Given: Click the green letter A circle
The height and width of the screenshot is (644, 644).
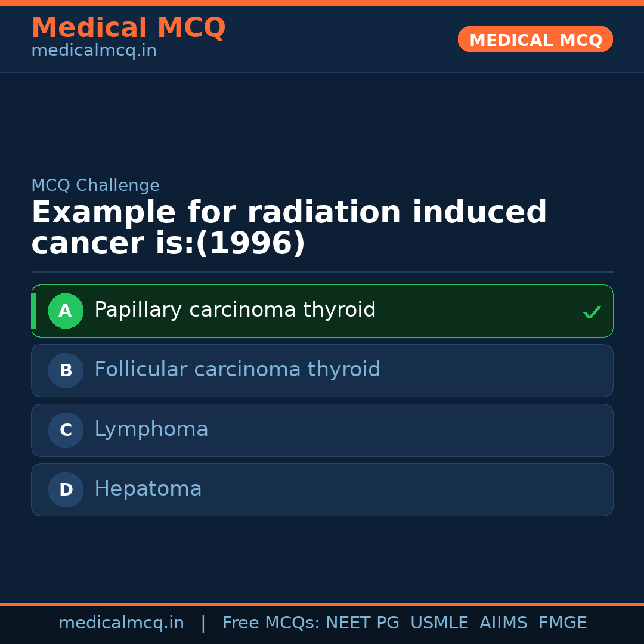Looking at the screenshot, I should [66, 311].
